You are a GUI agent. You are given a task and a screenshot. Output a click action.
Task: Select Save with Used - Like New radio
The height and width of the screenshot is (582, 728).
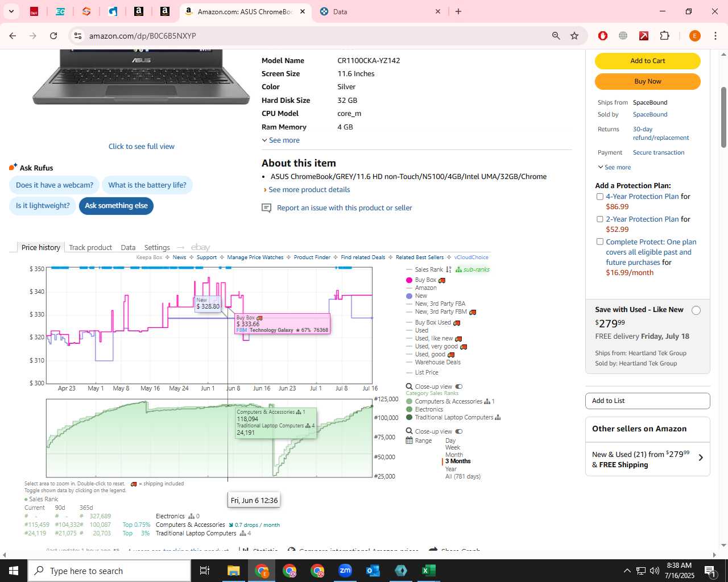[x=696, y=310]
